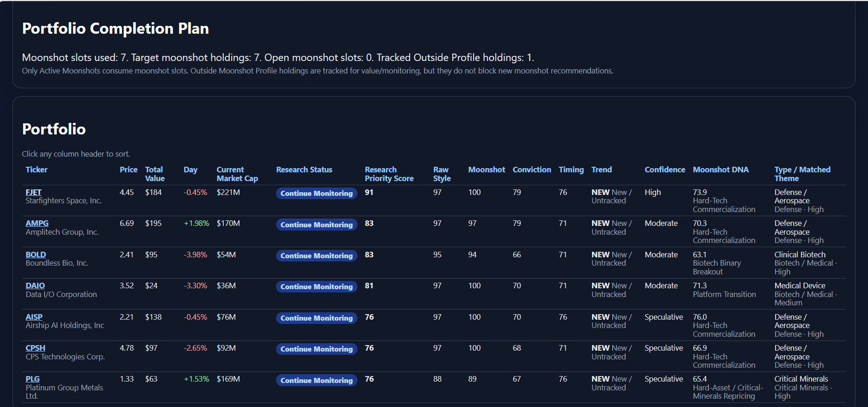
Task: Click the +1.98% day change for AMPG
Action: 197,223
